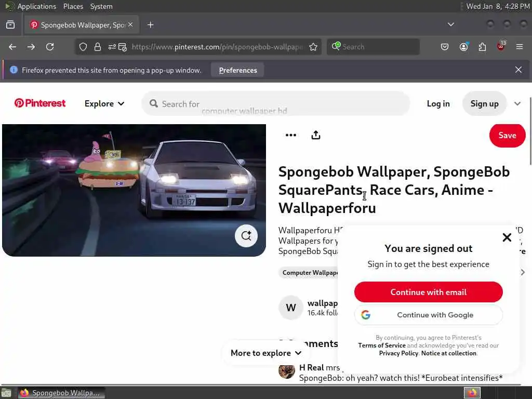
Task: Open the System menu
Action: click(101, 6)
